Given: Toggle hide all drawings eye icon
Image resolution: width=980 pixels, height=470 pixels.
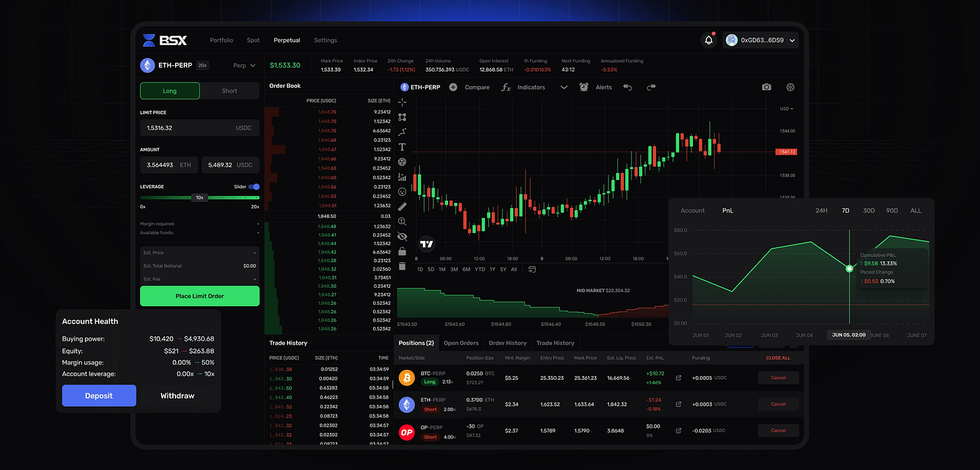Looking at the screenshot, I should tap(402, 236).
